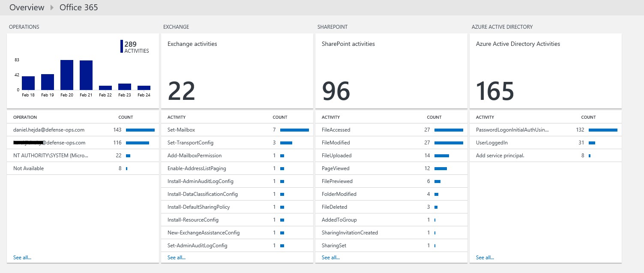Open See all under Azure Active Directory list

tap(485, 258)
